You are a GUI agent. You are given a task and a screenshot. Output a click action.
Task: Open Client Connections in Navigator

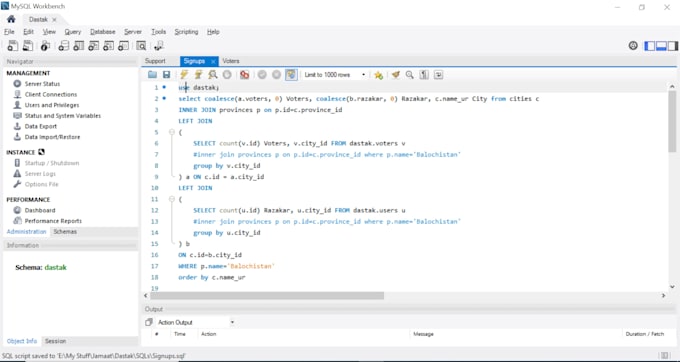[x=51, y=94]
